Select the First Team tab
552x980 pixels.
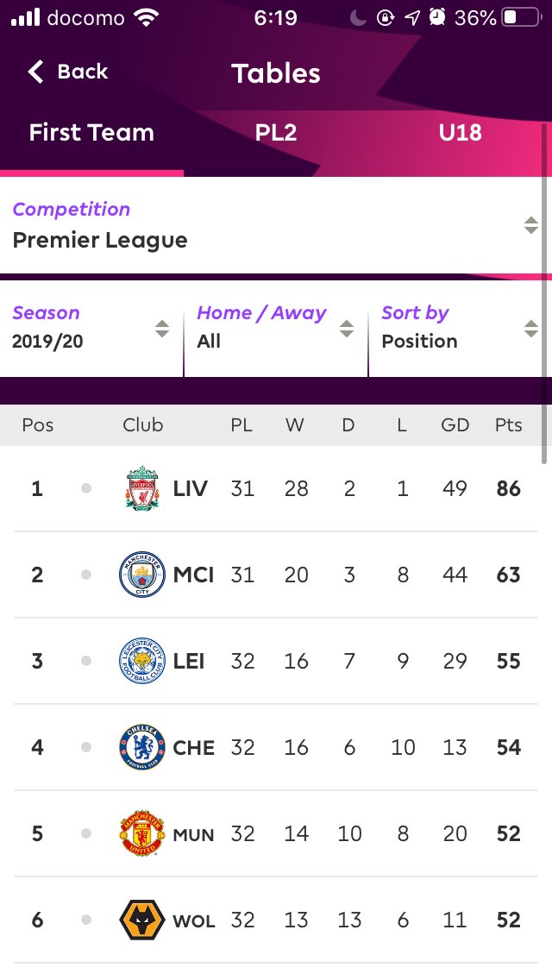(92, 133)
